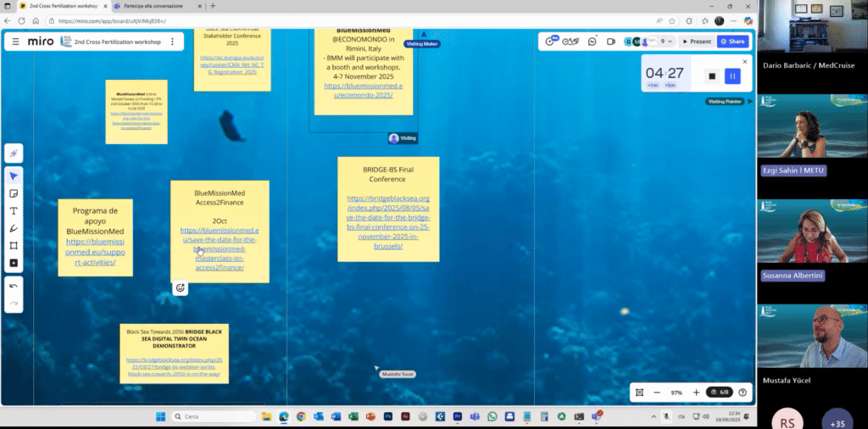Choose the pen drawing tool
868x429 pixels.
pyautogui.click(x=14, y=229)
